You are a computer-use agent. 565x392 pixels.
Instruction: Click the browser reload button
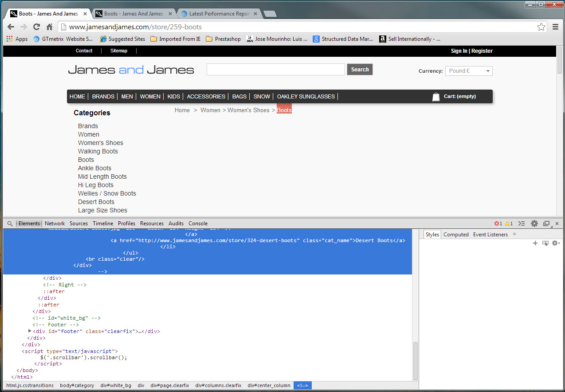pyautogui.click(x=37, y=27)
